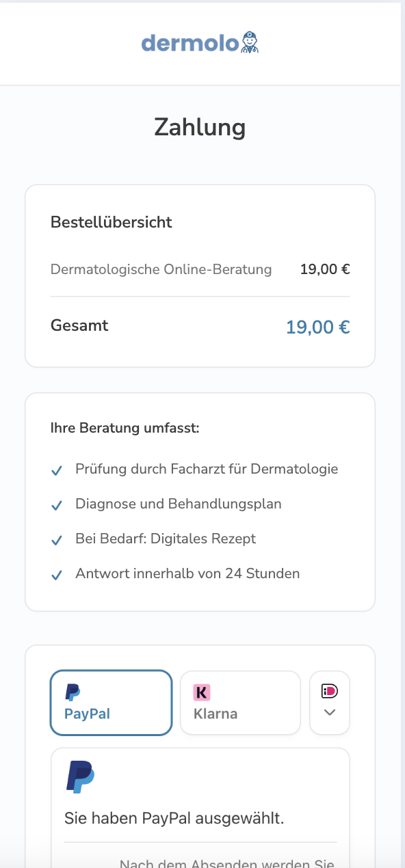The image size is (405, 868).
Task: Switch payment selection to Klarna
Action: pyautogui.click(x=240, y=703)
